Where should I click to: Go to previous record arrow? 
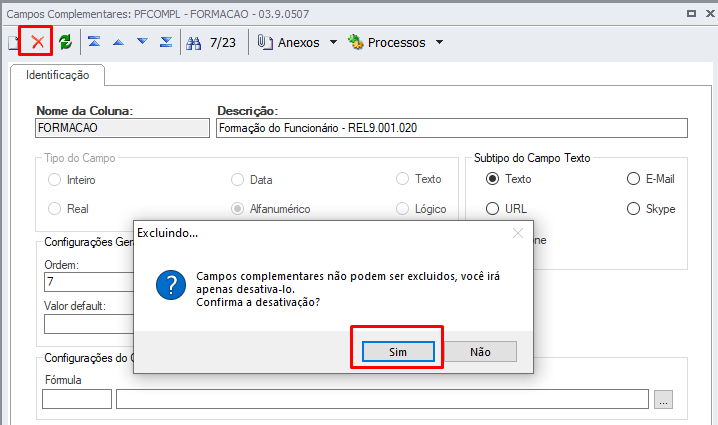pyautogui.click(x=118, y=42)
